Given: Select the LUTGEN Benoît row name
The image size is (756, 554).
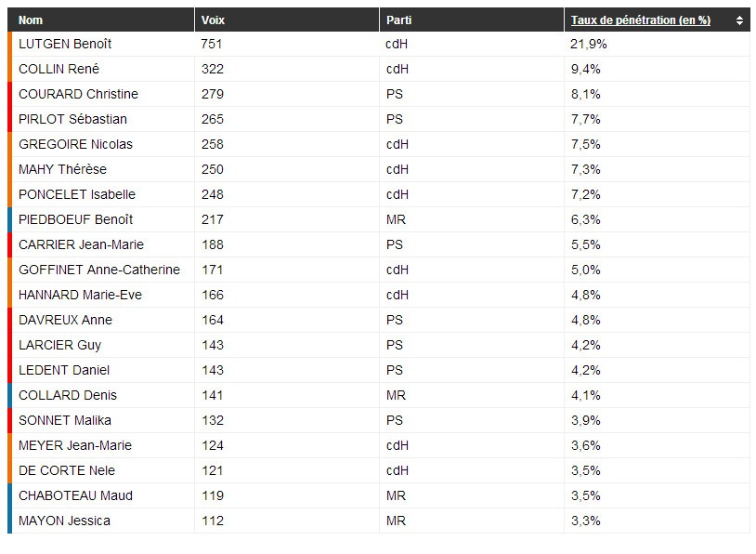Looking at the screenshot, I should click(65, 44).
